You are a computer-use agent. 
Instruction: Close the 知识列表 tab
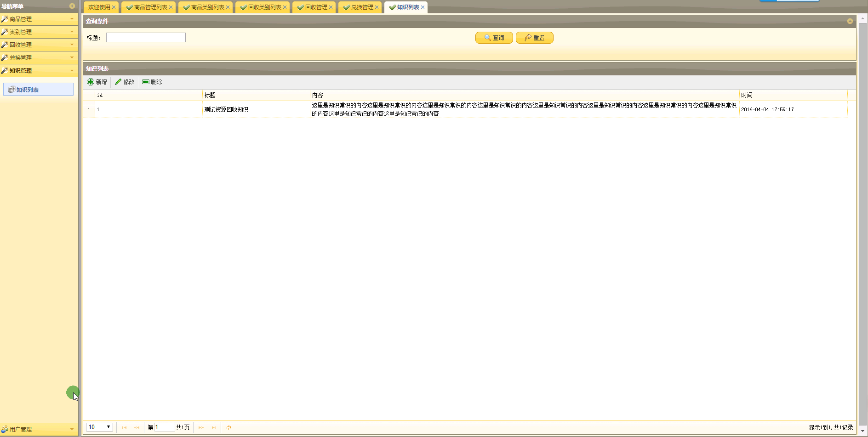tap(423, 7)
